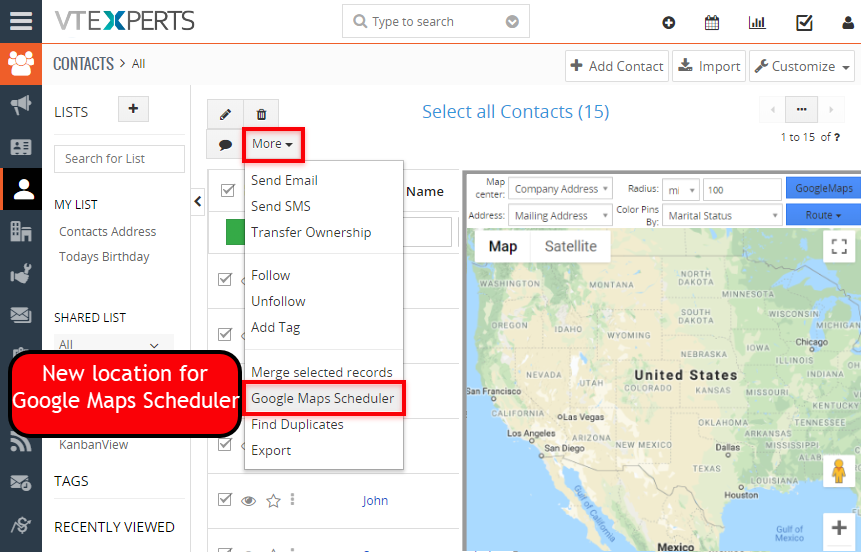
Task: Select the person contacts sidebar icon
Action: (x=23, y=189)
